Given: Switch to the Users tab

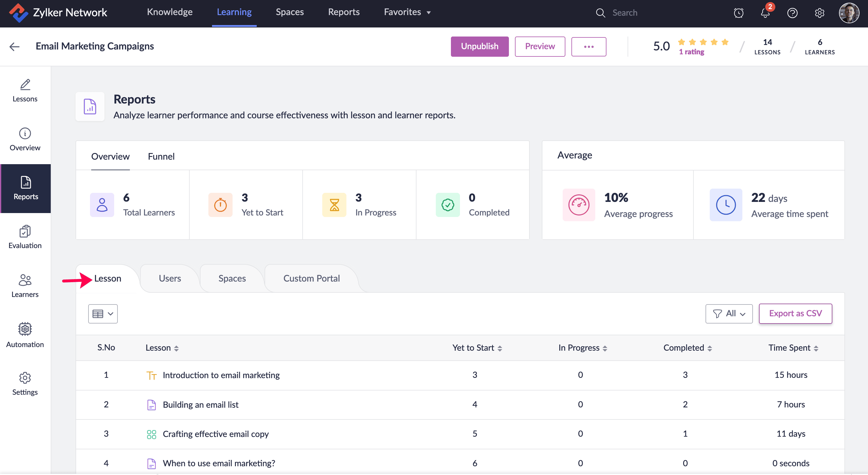Looking at the screenshot, I should (x=170, y=279).
